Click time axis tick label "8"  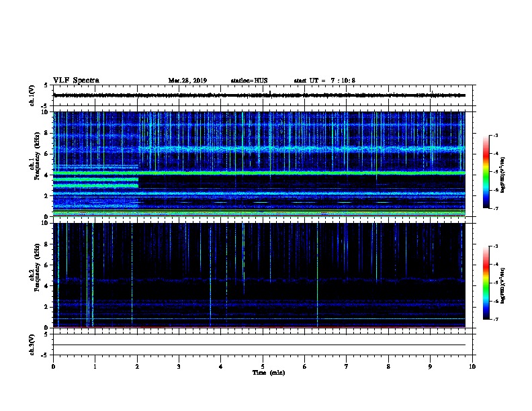coord(388,367)
